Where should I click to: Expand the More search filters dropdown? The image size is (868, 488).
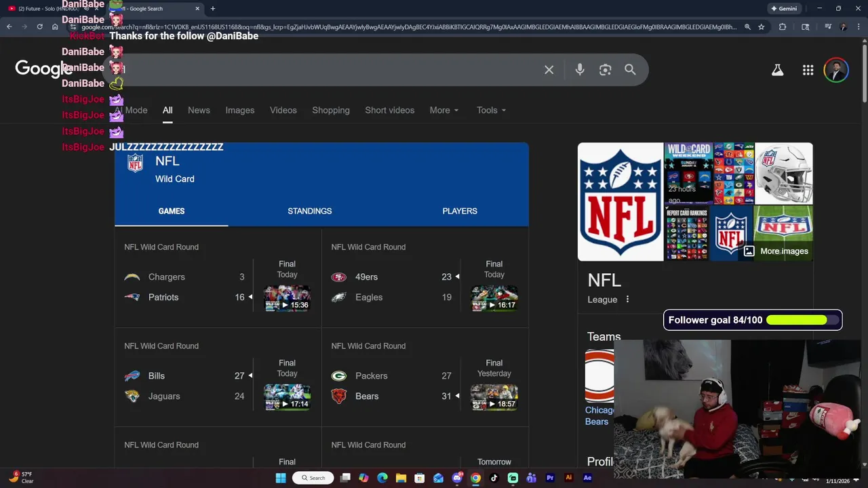tap(444, 110)
